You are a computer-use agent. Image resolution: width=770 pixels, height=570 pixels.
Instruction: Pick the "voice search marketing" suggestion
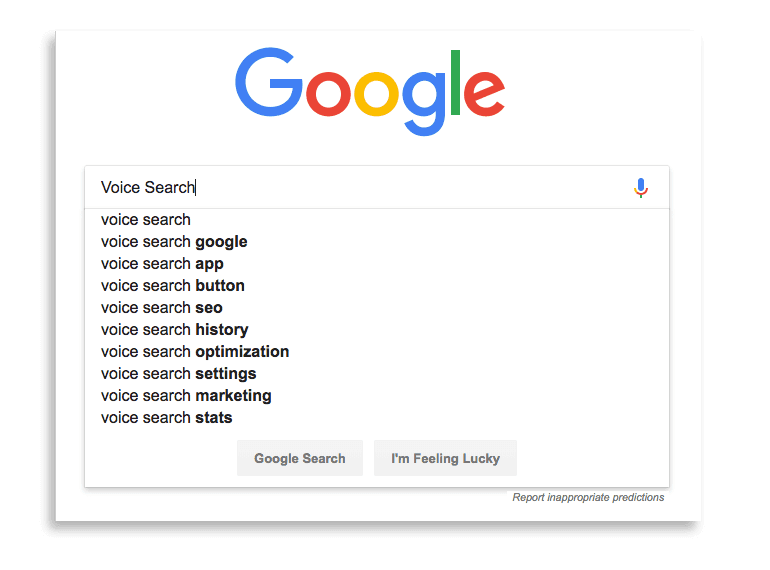(x=186, y=396)
